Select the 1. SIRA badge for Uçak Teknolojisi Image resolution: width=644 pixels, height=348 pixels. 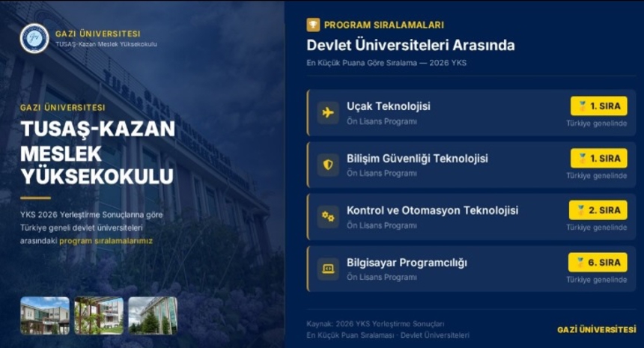(599, 106)
